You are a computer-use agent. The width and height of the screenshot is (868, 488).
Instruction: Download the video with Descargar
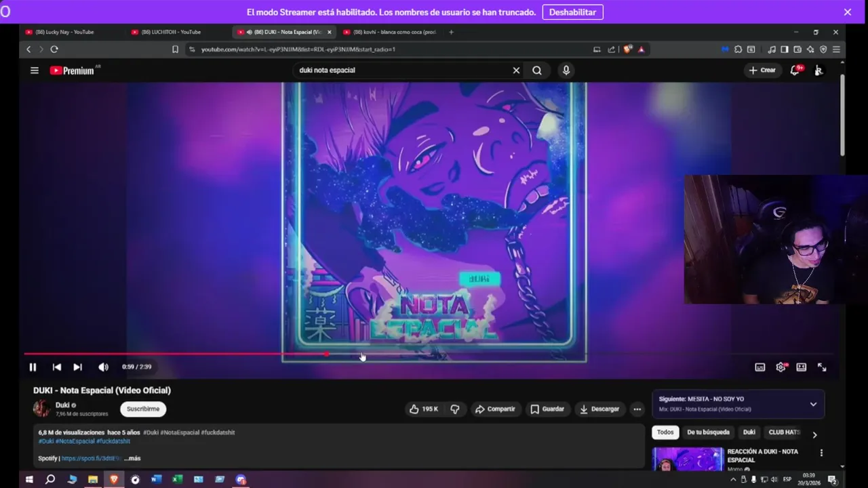[599, 409]
